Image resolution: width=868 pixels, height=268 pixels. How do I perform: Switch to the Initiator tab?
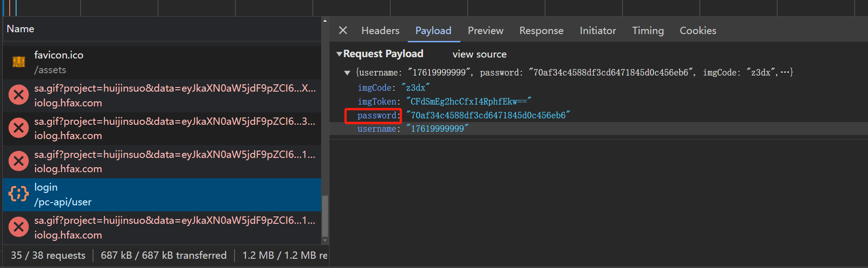coord(598,30)
